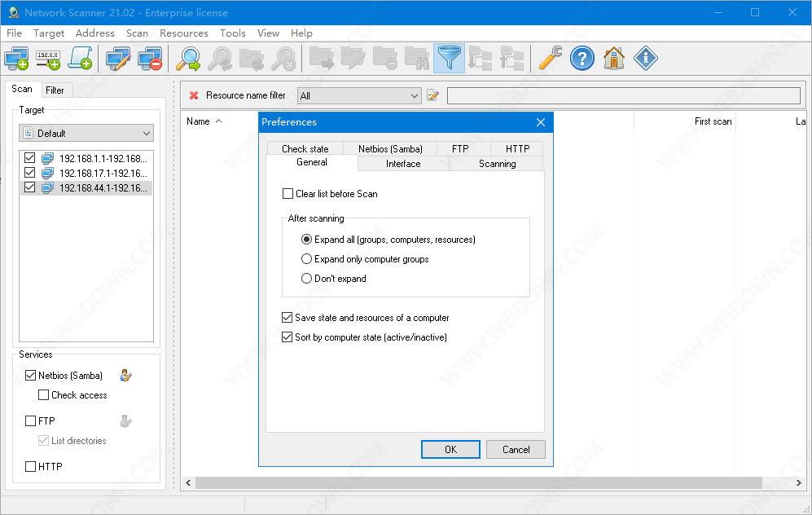Viewport: 812px width, 515px height.
Task: Click the grayed edit folder pencil icon
Action: (x=353, y=59)
